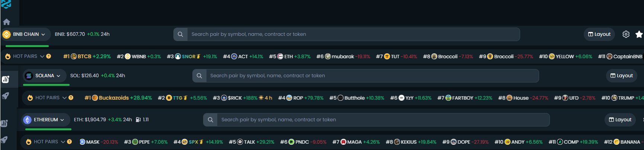Click the Layout button in the Solana bar
Viewport: 644px width, 150px height.
pos(622,75)
